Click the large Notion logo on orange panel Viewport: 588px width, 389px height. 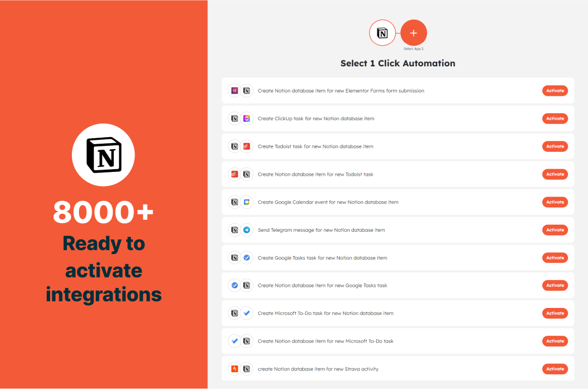(103, 155)
